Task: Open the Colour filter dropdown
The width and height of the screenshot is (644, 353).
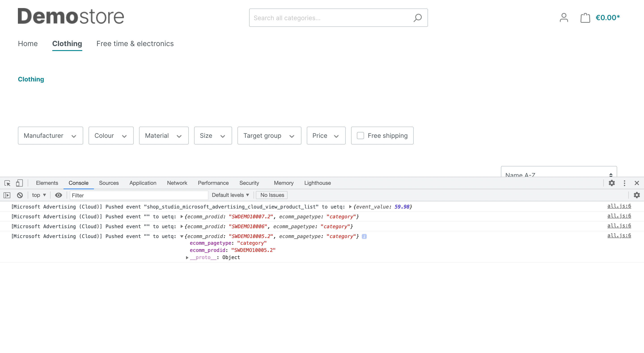Action: [111, 135]
